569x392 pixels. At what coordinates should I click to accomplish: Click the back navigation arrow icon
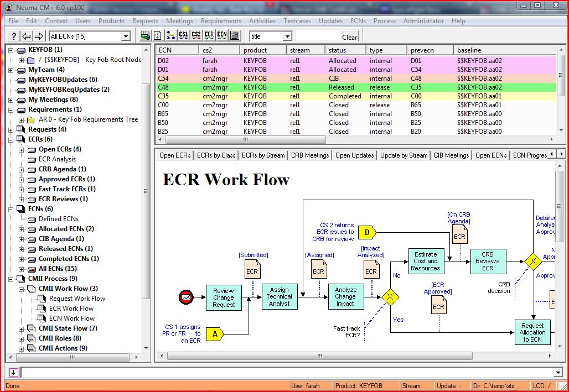25,35
